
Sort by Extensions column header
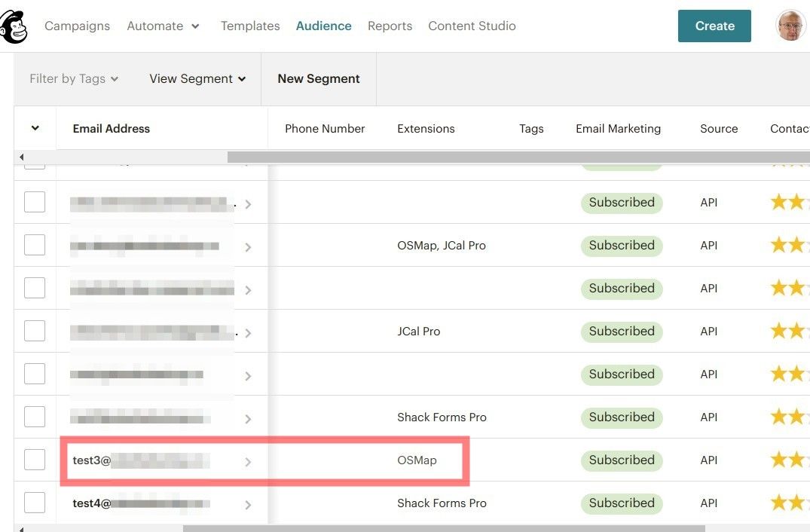[426, 129]
